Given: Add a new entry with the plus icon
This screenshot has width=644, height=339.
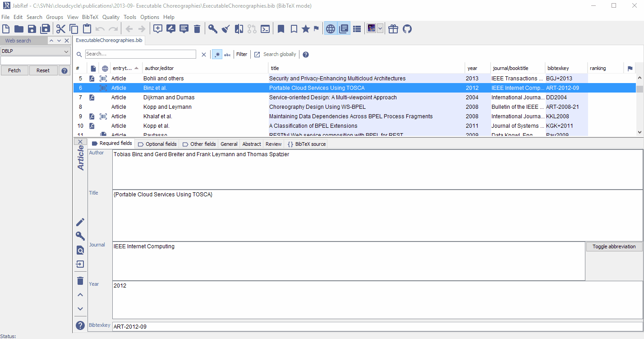Looking at the screenshot, I should coord(157,28).
